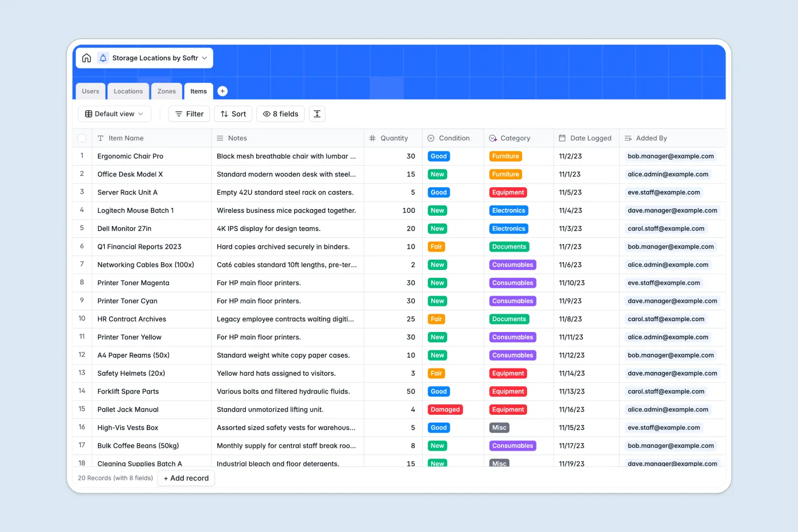Select quantity 100 for Logitech Mouse Batch
This screenshot has height=532, width=798.
393,210
